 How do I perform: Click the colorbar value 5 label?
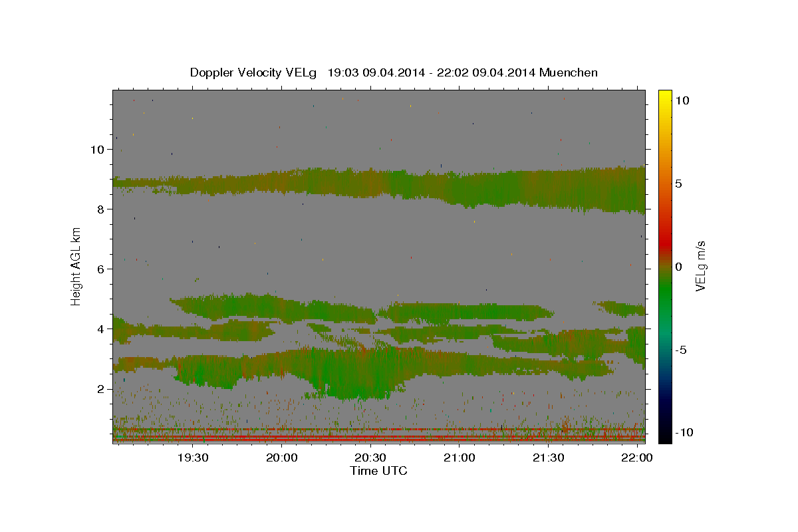click(x=678, y=184)
